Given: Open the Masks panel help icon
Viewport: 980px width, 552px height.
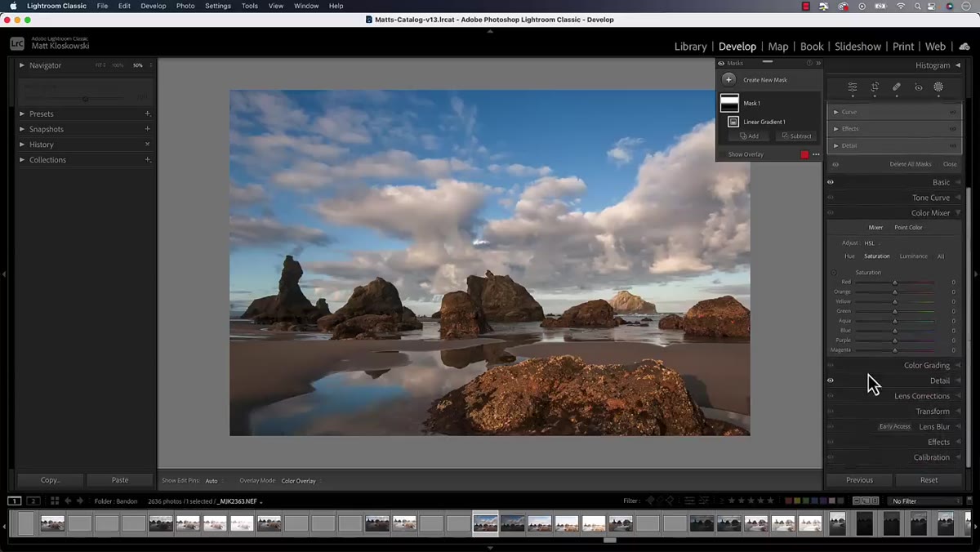Looking at the screenshot, I should (809, 63).
